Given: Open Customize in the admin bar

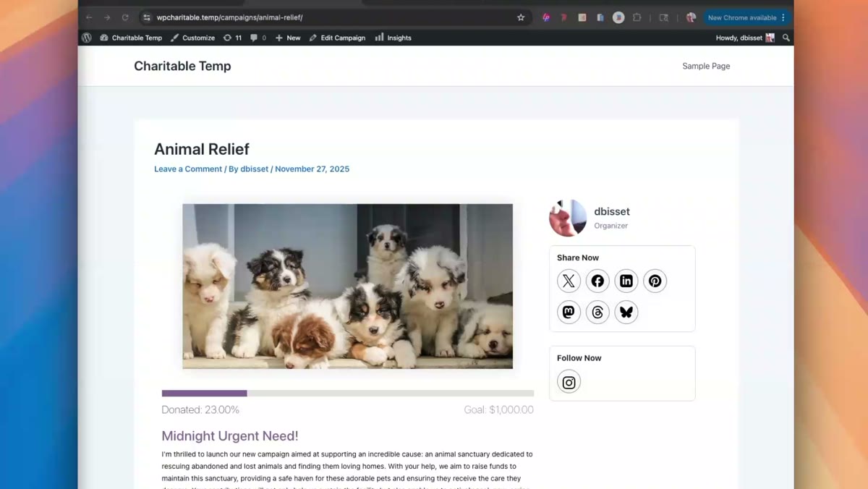Looking at the screenshot, I should (x=192, y=38).
